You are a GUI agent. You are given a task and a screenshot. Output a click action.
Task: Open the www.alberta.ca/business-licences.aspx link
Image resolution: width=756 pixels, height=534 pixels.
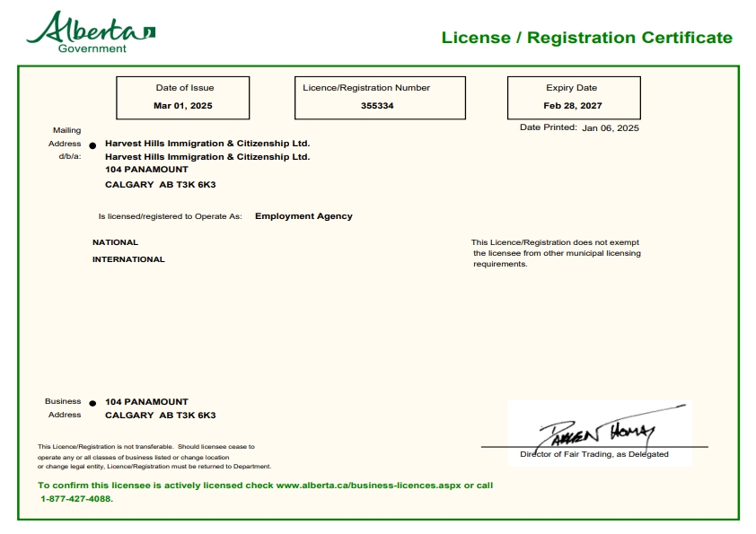tap(368, 486)
